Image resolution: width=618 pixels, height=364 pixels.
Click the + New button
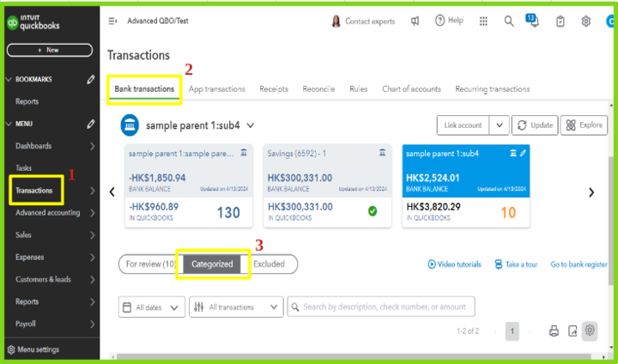tap(50, 50)
